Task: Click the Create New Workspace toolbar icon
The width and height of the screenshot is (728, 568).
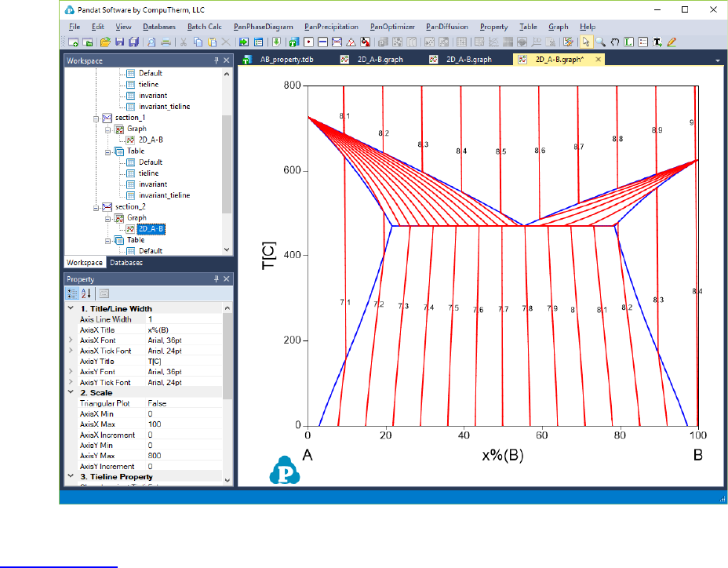Action: coord(73,42)
